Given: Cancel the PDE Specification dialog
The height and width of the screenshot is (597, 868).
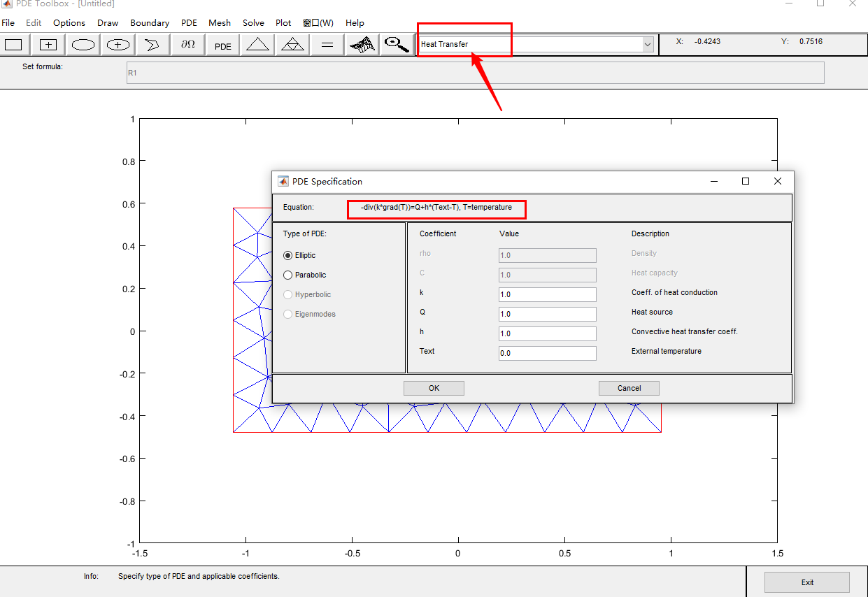Looking at the screenshot, I should pos(629,388).
